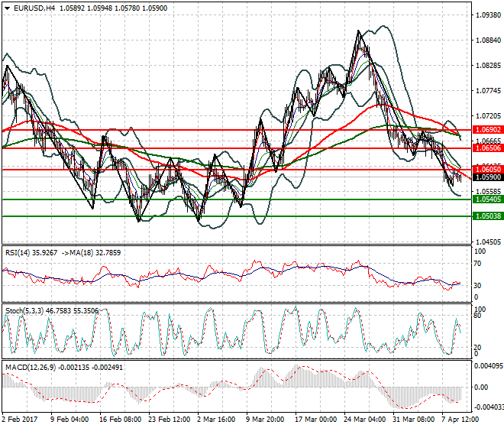Select the 0.004095 MACD scale value
Image resolution: width=504 pixels, height=428 pixels.
tap(489, 365)
